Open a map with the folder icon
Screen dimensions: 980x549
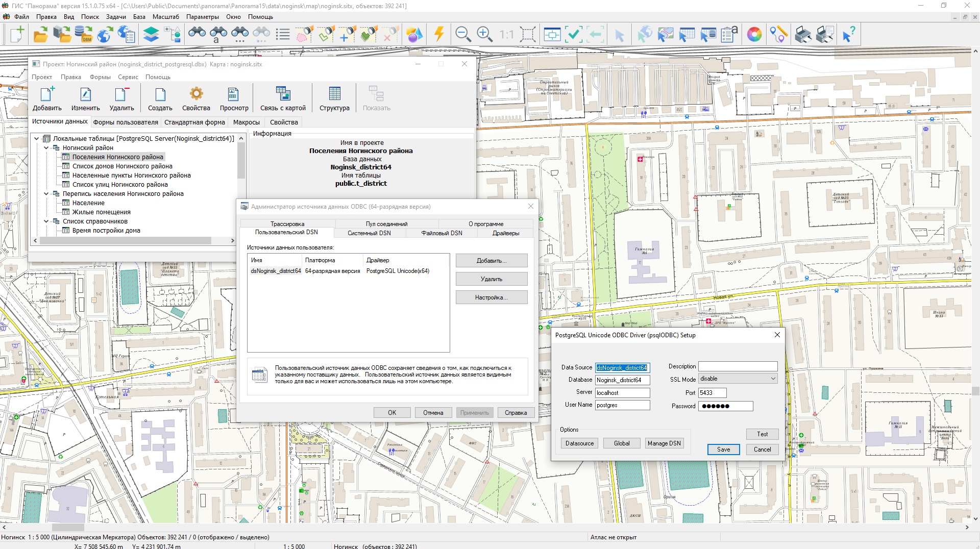pos(40,35)
